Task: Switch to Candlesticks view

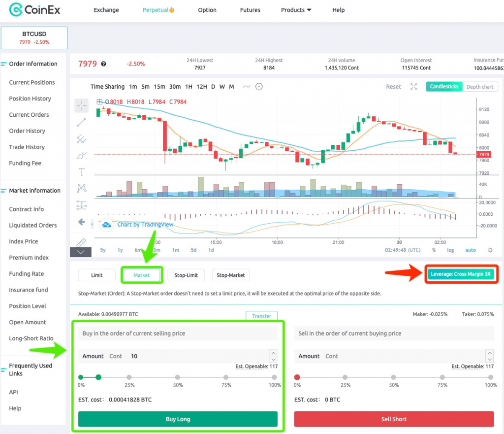Action: (x=444, y=87)
